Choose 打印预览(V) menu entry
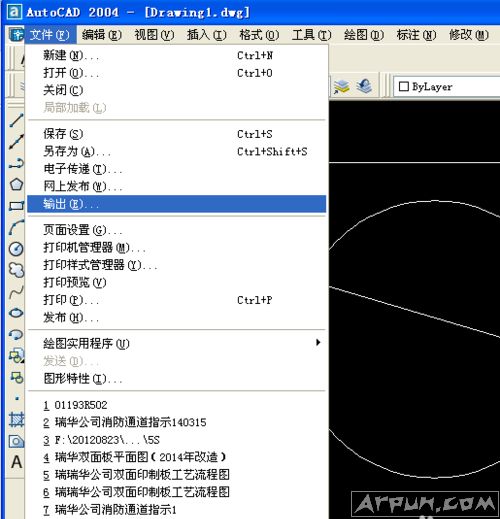 pyautogui.click(x=177, y=282)
